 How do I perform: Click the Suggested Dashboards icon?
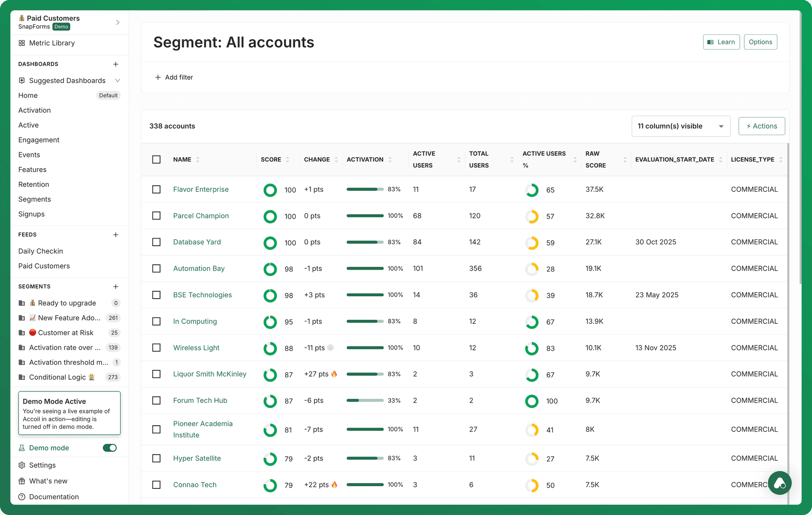tap(22, 80)
